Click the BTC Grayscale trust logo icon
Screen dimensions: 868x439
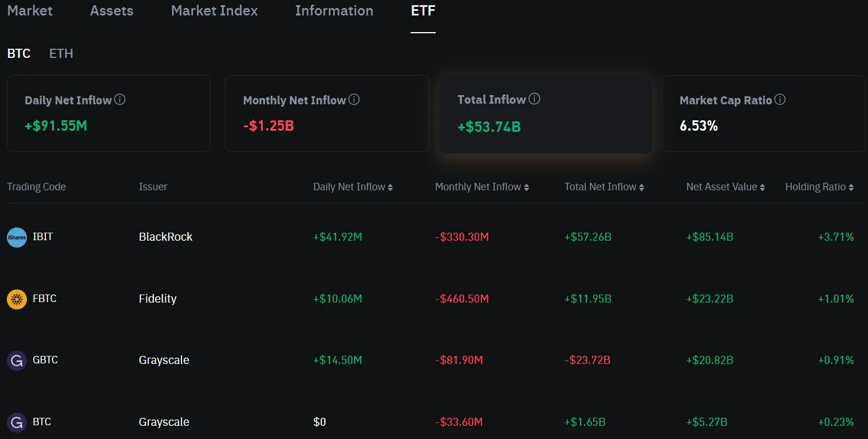tap(17, 423)
